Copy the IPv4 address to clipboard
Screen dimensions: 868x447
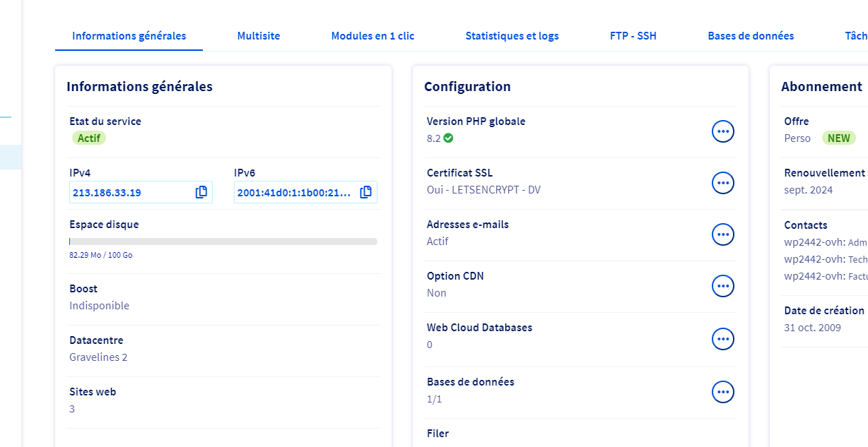pyautogui.click(x=201, y=192)
